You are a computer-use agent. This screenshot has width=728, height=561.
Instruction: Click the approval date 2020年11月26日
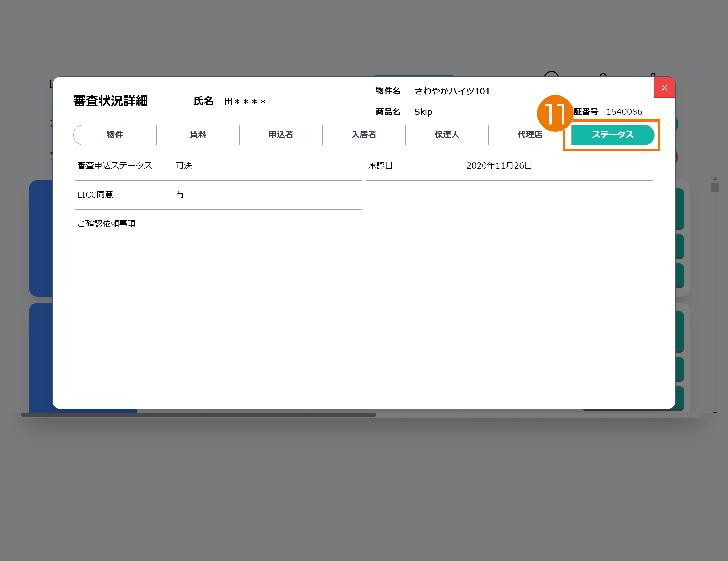[x=499, y=166]
